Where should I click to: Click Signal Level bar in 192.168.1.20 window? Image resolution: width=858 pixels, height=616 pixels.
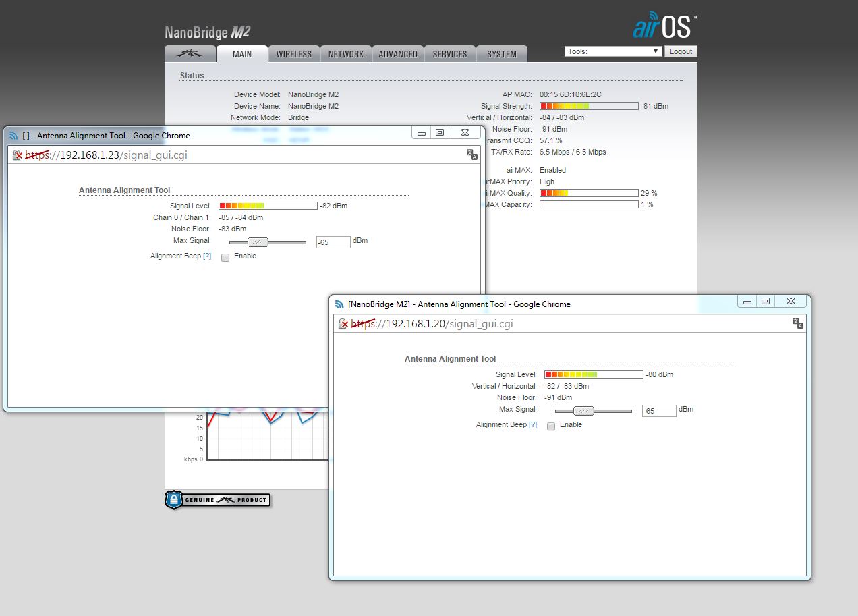coord(594,374)
